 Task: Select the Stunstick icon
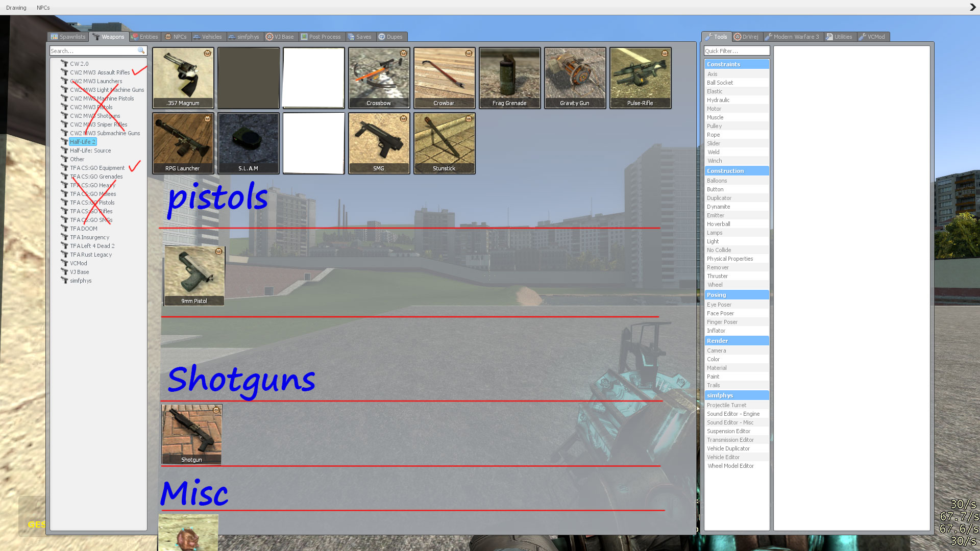(x=444, y=143)
